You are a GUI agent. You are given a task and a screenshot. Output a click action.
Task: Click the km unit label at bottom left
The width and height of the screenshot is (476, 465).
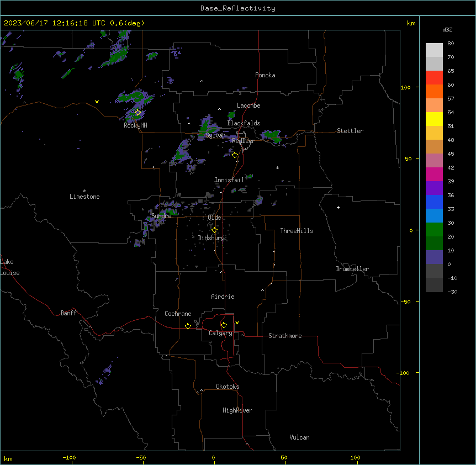pyautogui.click(x=8, y=458)
